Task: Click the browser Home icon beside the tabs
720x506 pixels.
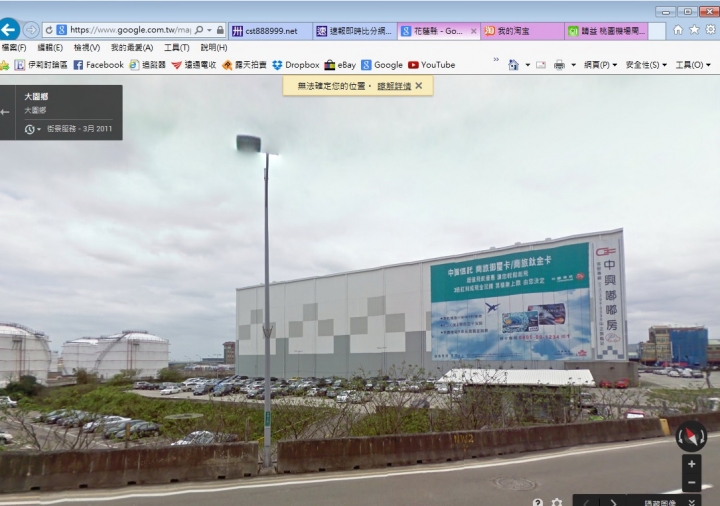Action: point(678,30)
